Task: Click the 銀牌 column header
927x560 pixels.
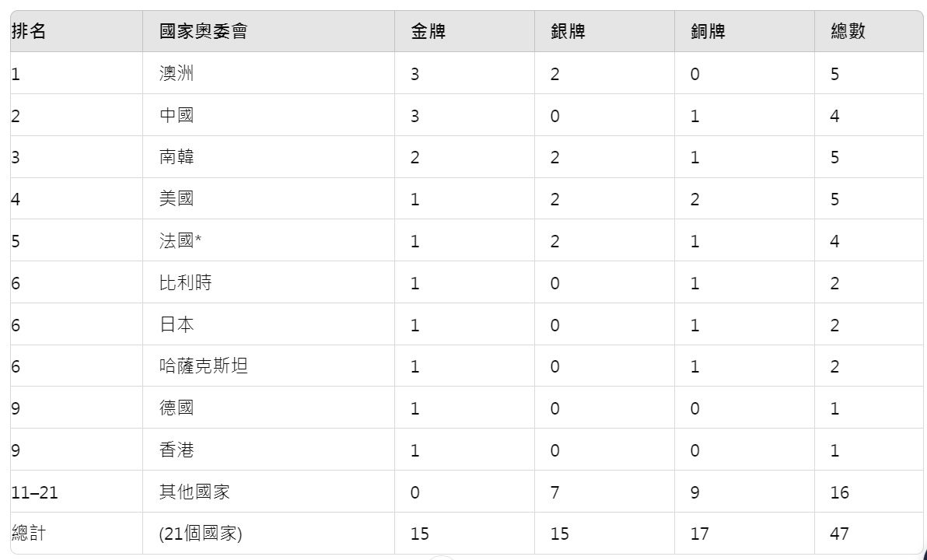Action: [568, 32]
